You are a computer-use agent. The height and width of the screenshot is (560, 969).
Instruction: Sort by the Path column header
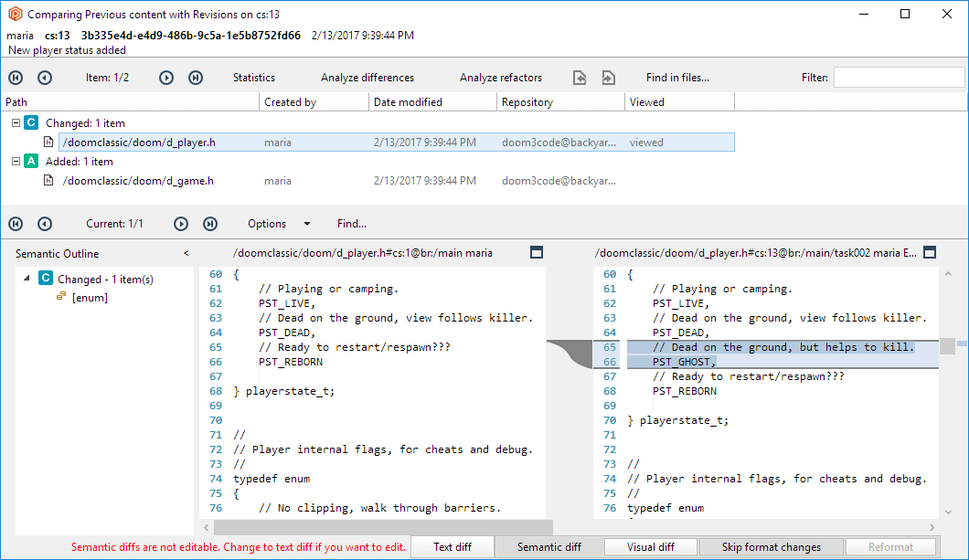click(130, 102)
